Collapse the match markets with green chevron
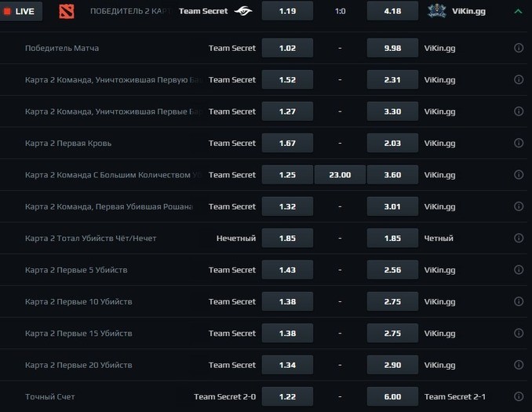This screenshot has height=412, width=532. click(x=518, y=11)
